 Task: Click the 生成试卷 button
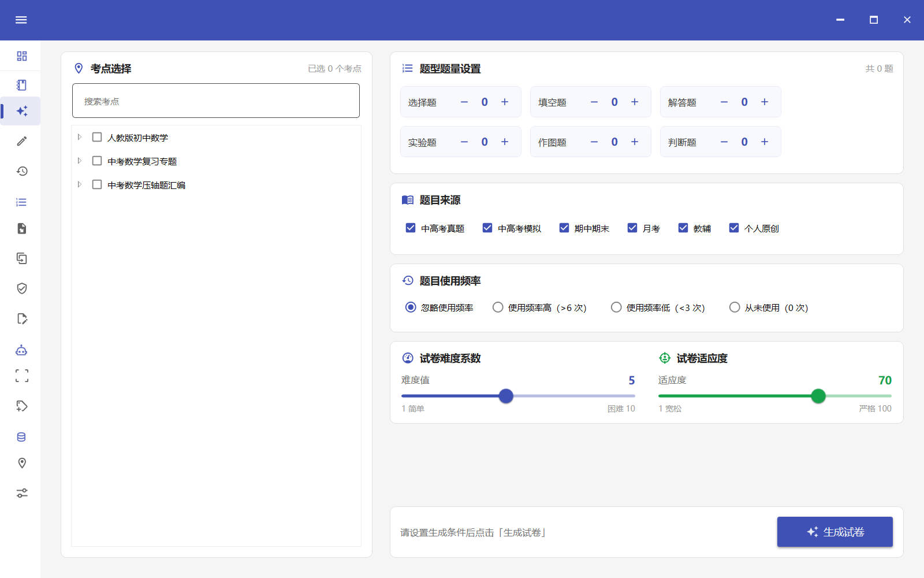[x=835, y=532]
